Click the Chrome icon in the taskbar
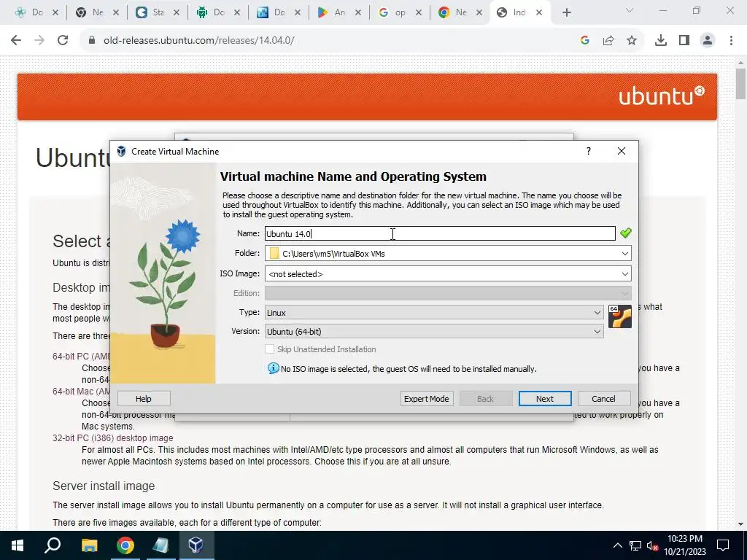 point(125,545)
